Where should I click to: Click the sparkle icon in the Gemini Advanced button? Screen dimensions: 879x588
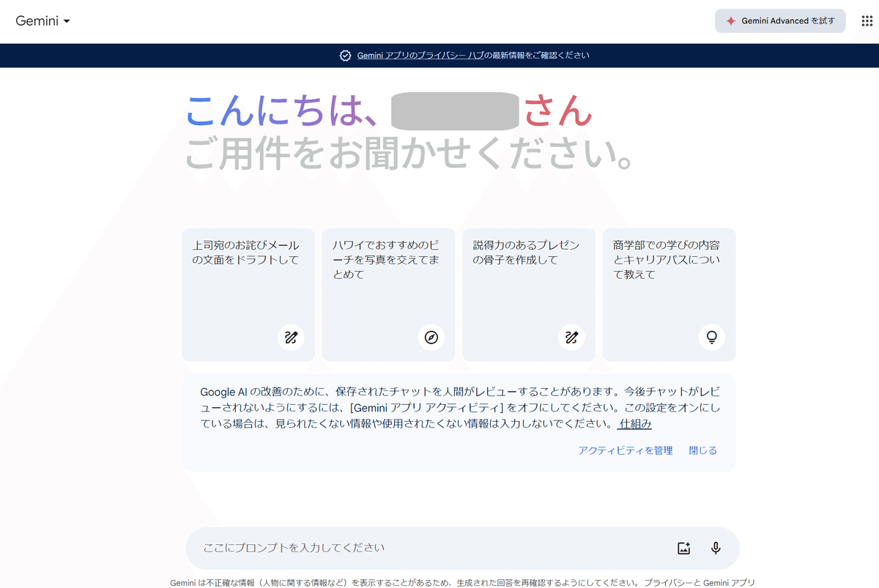pyautogui.click(x=730, y=21)
